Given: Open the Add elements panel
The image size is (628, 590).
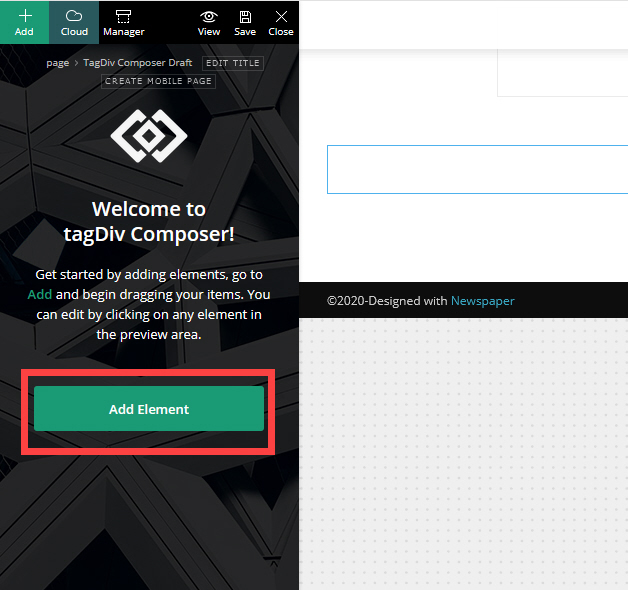Looking at the screenshot, I should tap(24, 22).
